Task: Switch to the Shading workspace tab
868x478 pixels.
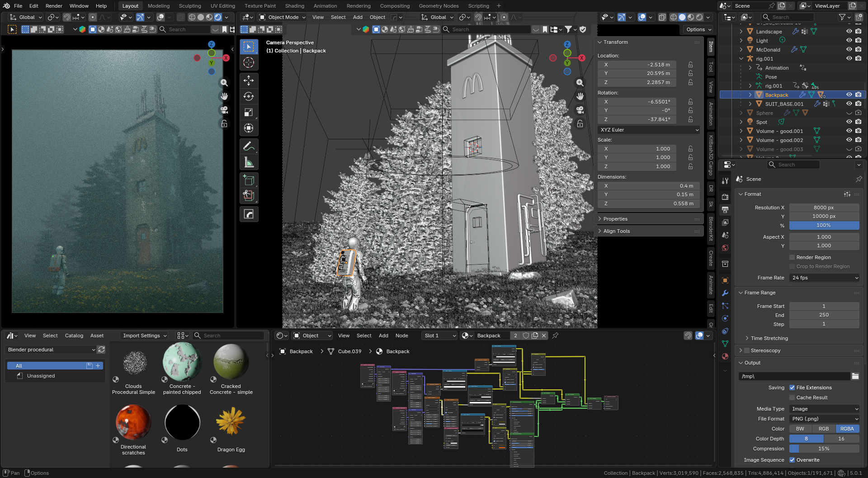Action: pos(294,6)
